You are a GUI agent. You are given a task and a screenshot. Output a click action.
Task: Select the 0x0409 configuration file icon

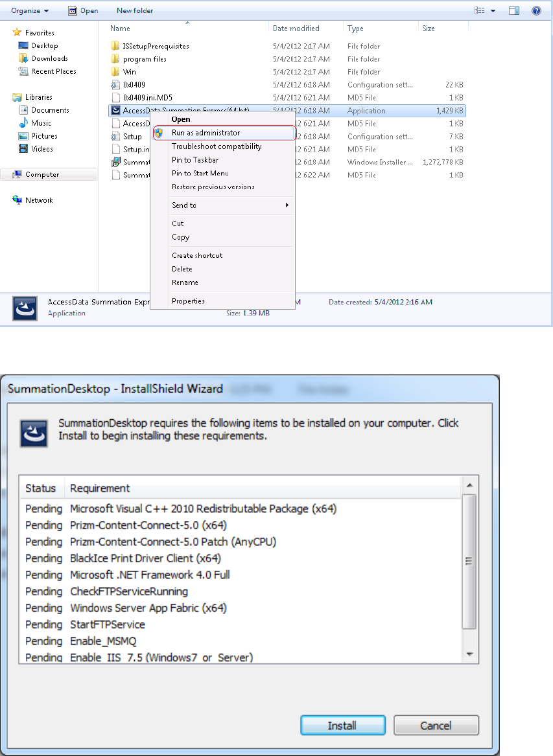[115, 85]
